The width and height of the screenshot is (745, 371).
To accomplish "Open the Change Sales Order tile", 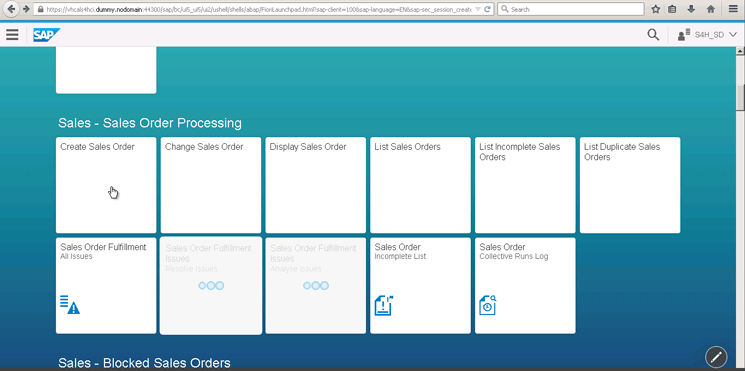I will coord(211,185).
